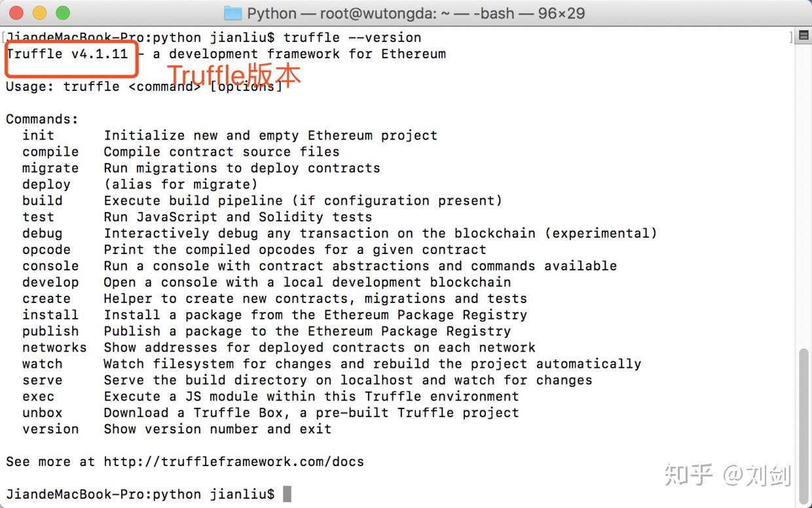Click the "unbox" command name
812x508 pixels.
coord(42,413)
